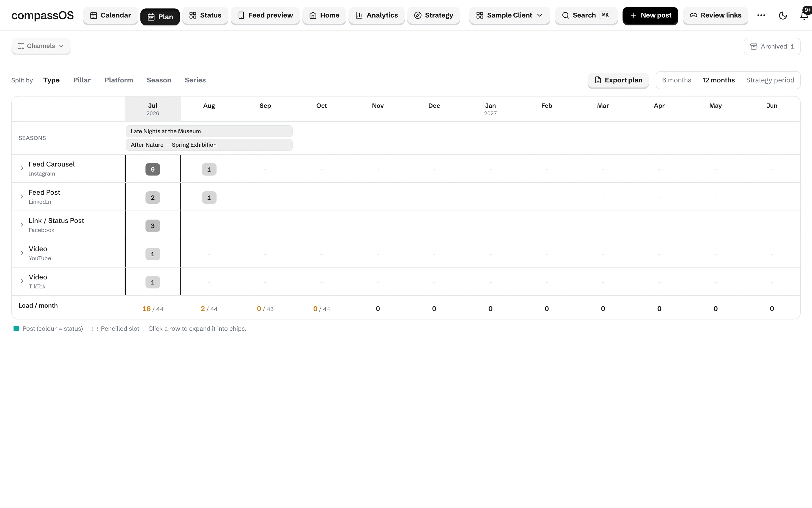This screenshot has width=812, height=508.
Task: Click the Feed Carousel row label
Action: [x=52, y=164]
